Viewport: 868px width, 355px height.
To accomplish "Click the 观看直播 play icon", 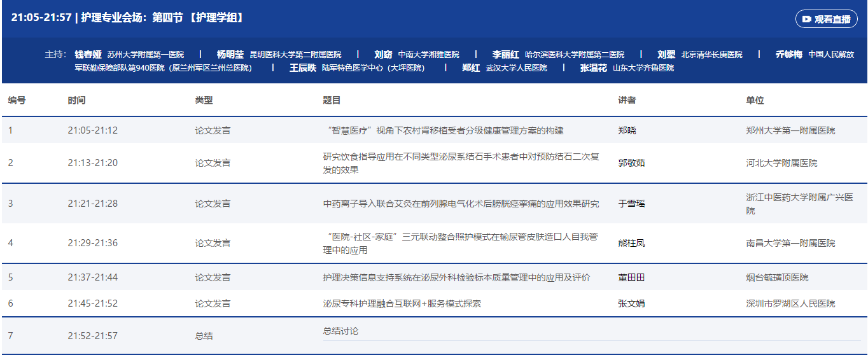I will [x=806, y=19].
